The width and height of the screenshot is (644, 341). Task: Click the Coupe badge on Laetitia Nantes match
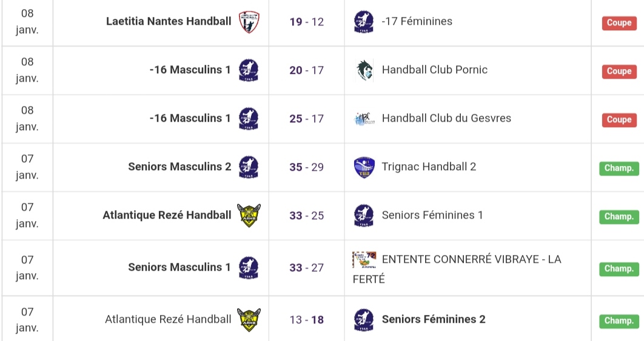pos(619,23)
